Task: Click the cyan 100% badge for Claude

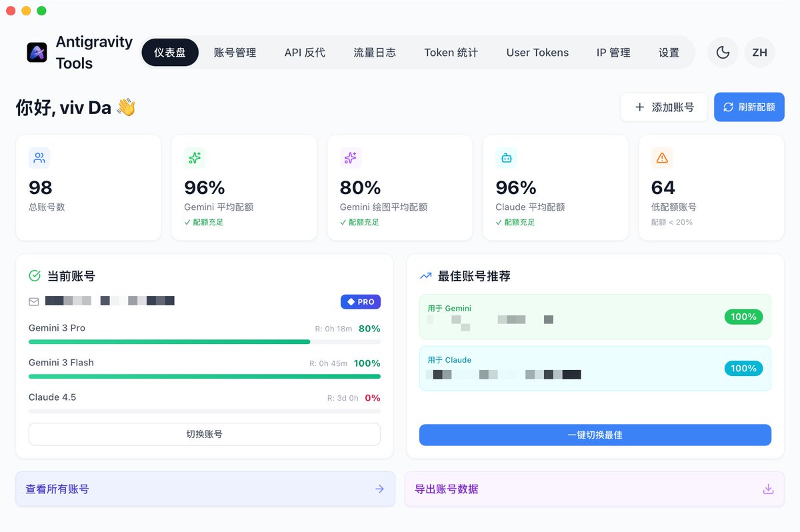Action: coord(743,368)
